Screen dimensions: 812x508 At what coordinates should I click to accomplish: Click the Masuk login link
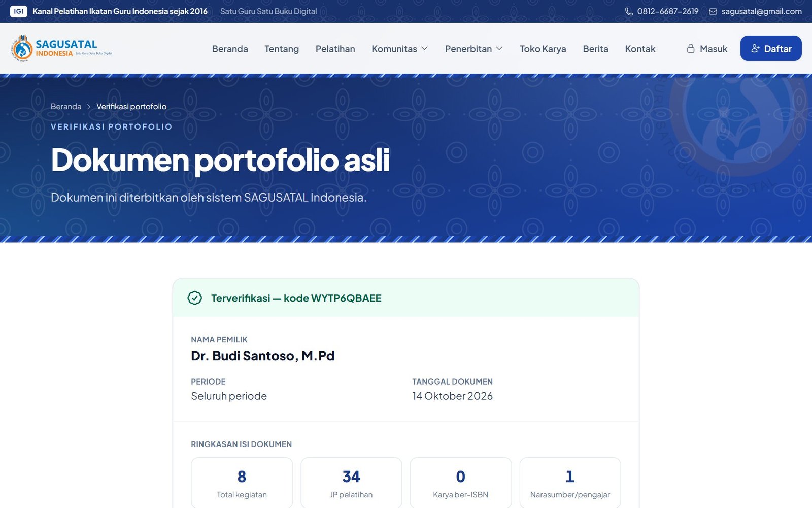point(707,49)
